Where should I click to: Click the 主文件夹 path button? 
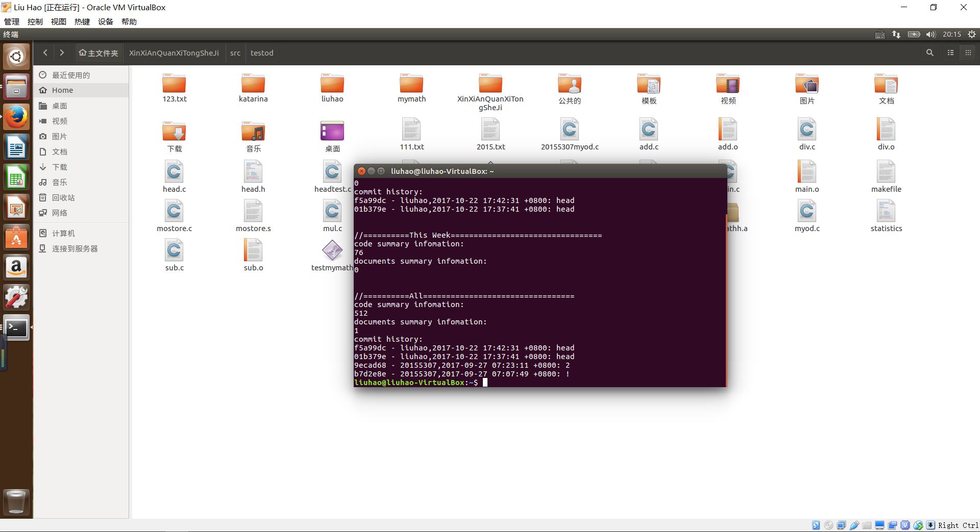tap(99, 53)
